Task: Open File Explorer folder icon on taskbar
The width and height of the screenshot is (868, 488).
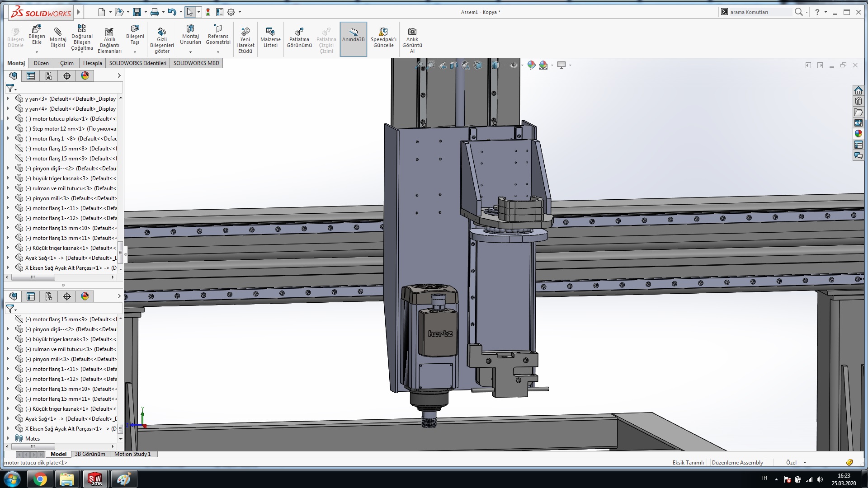Action: click(x=67, y=479)
